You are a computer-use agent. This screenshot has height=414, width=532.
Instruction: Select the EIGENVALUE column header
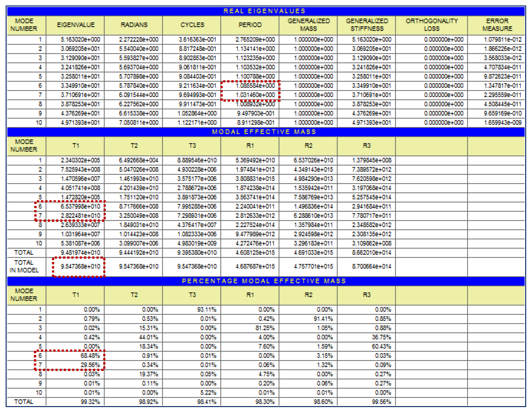[x=76, y=25]
